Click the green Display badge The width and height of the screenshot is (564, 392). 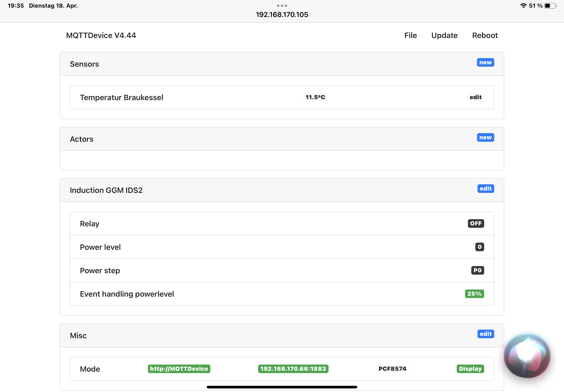point(470,369)
